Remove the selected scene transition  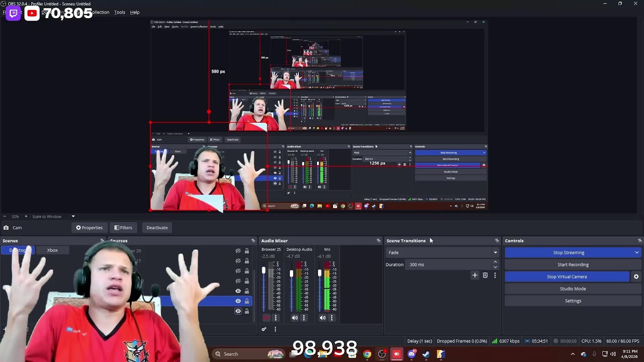point(485,275)
